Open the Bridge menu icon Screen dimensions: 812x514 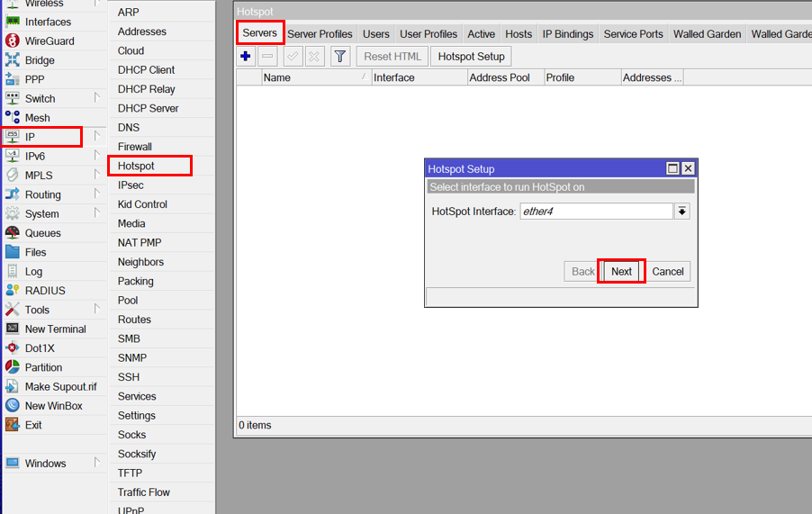pos(13,60)
